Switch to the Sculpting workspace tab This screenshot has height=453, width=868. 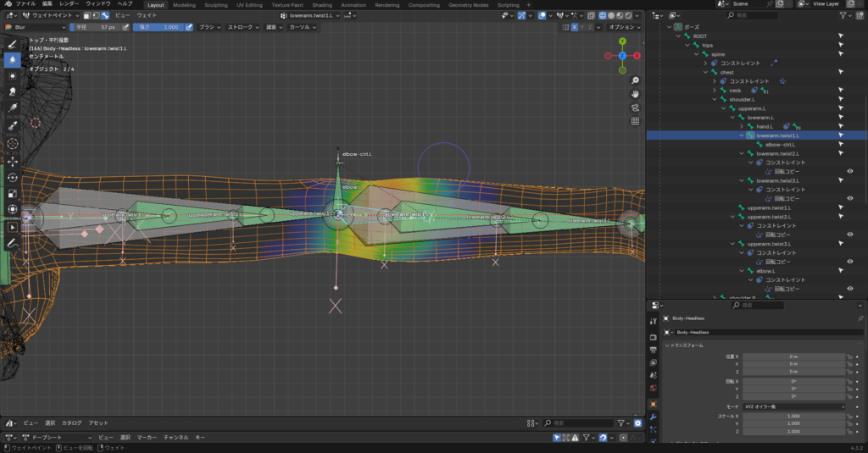216,5
